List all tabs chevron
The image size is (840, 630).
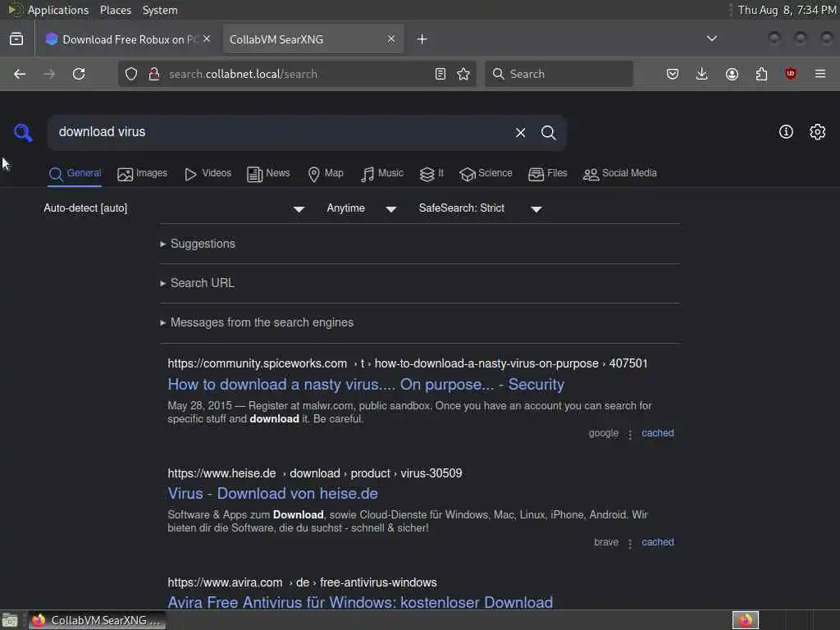pos(711,39)
